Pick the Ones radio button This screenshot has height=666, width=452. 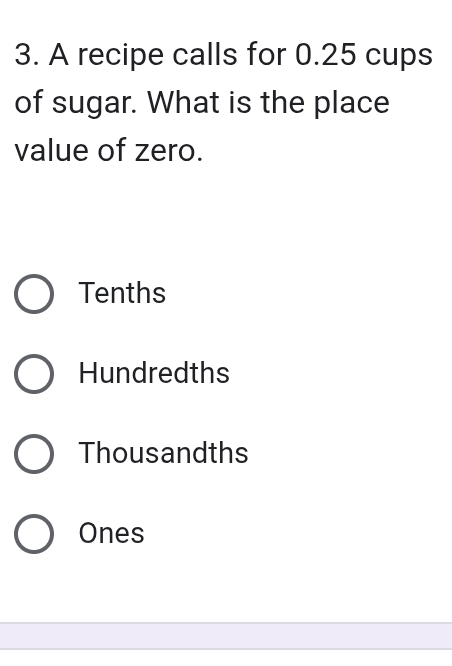point(34,534)
